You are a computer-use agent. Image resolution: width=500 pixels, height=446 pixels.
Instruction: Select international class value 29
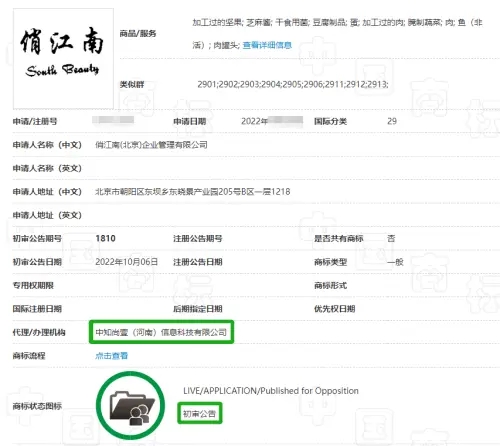point(392,121)
